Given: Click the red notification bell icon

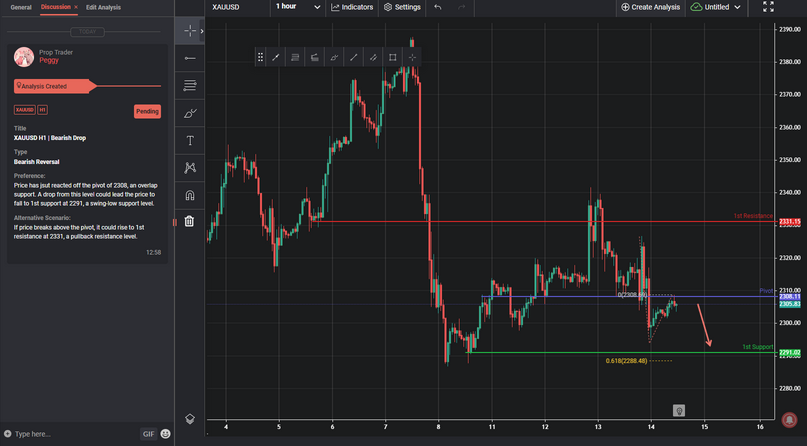Looking at the screenshot, I should pyautogui.click(x=789, y=420).
